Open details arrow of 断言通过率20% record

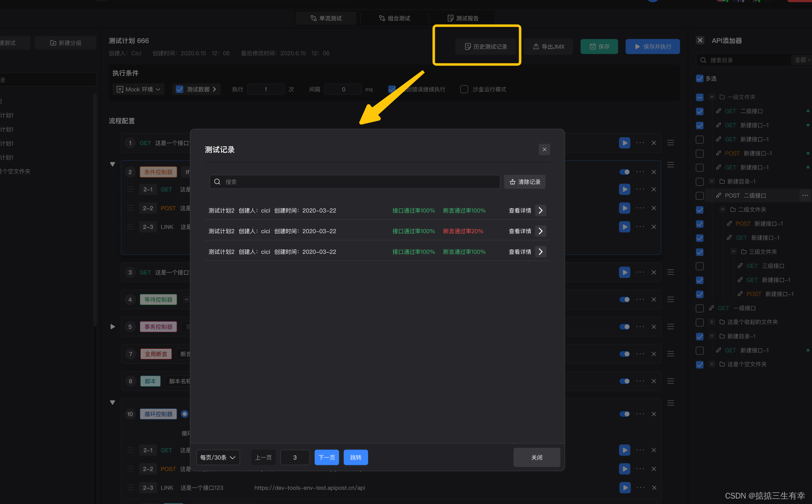pyautogui.click(x=541, y=231)
